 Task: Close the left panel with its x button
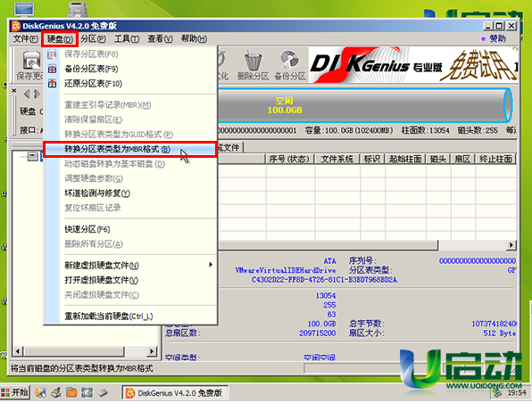(x=14, y=90)
